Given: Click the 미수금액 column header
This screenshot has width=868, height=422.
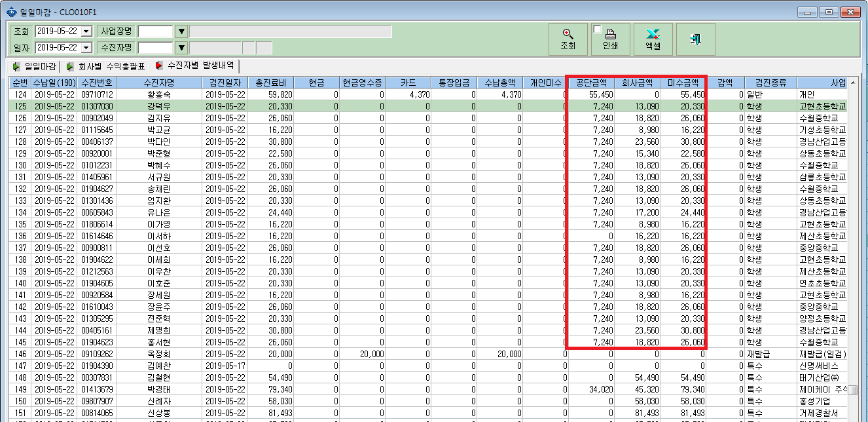Looking at the screenshot, I should 683,83.
